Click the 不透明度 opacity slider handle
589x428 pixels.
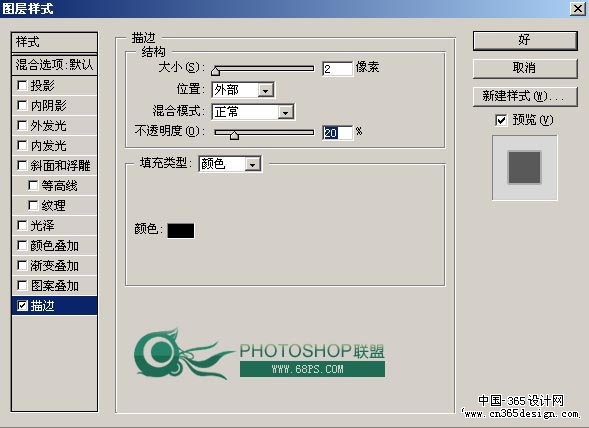tap(234, 135)
